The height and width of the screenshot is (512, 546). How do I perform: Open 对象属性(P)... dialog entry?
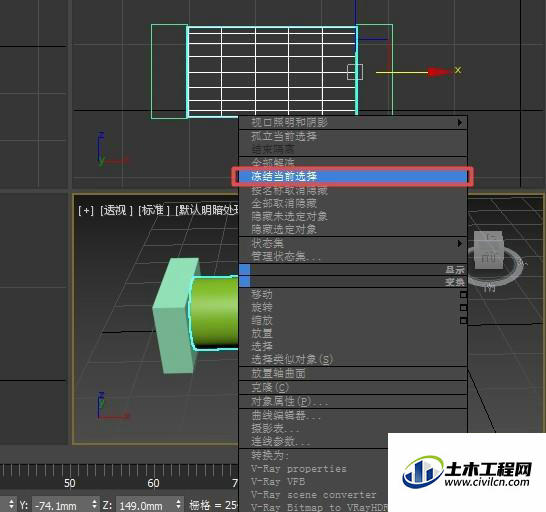tap(353, 402)
